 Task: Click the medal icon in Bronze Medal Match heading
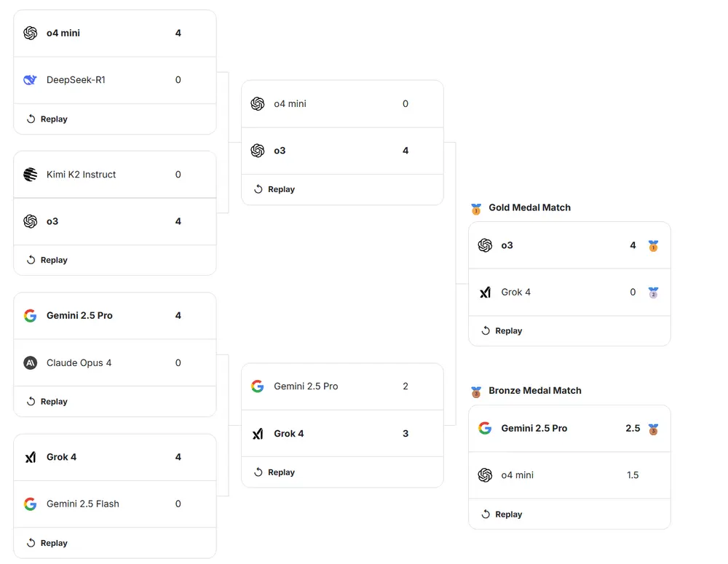point(476,392)
